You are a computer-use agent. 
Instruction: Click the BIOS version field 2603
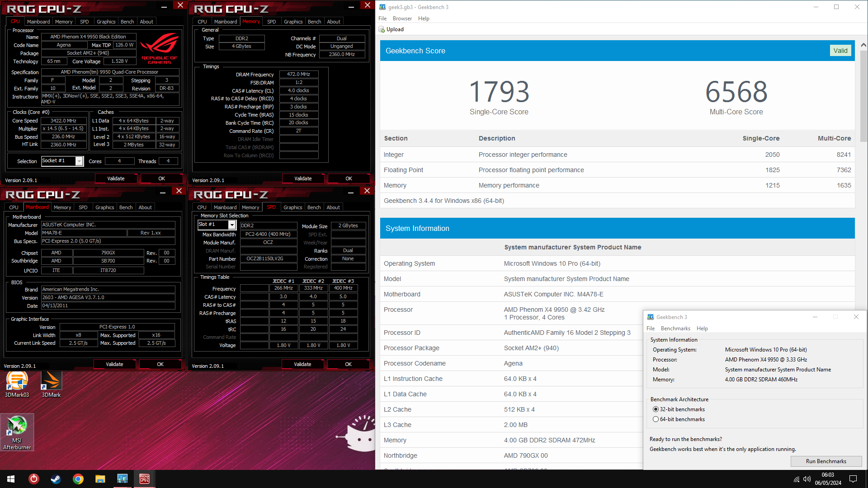[108, 297]
